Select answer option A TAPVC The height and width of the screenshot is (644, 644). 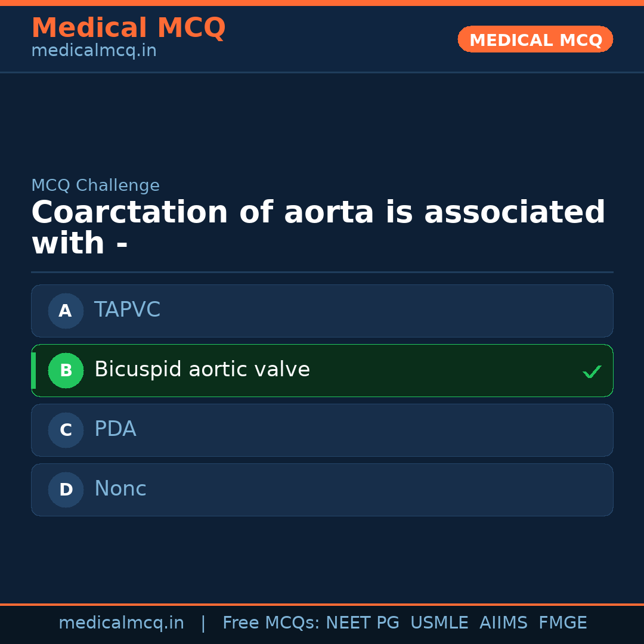coord(322,311)
